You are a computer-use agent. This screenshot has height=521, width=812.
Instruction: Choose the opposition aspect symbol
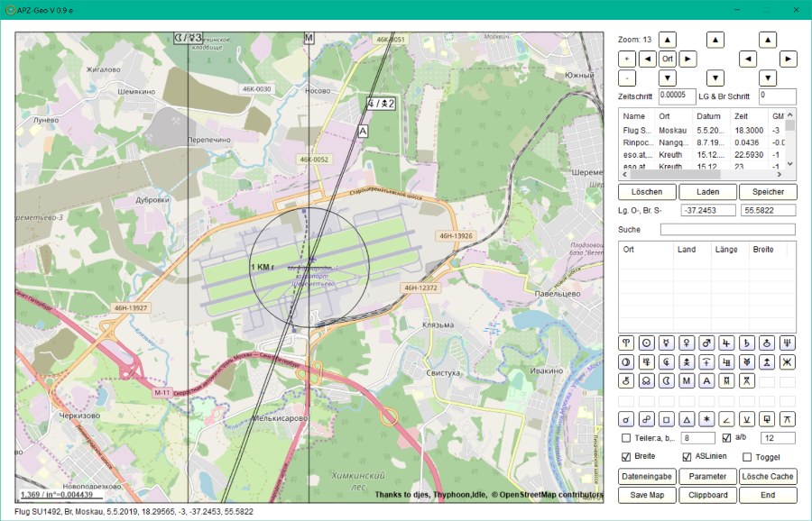[646, 419]
